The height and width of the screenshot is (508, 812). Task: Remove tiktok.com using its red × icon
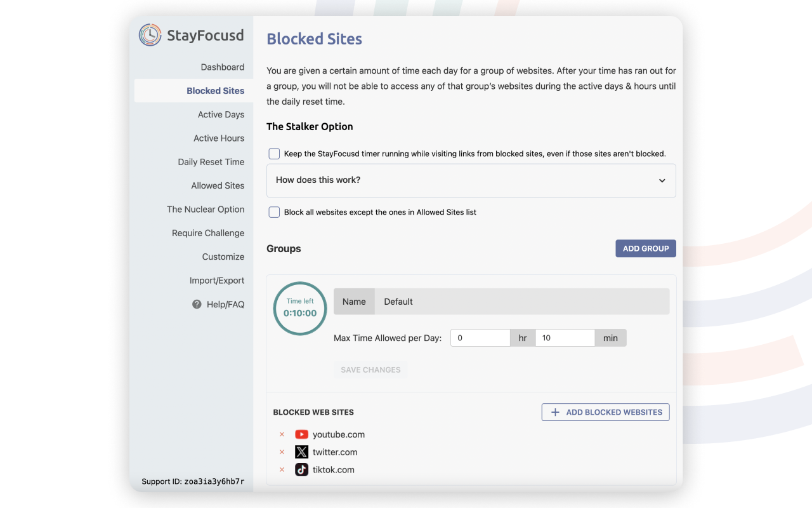(x=282, y=469)
